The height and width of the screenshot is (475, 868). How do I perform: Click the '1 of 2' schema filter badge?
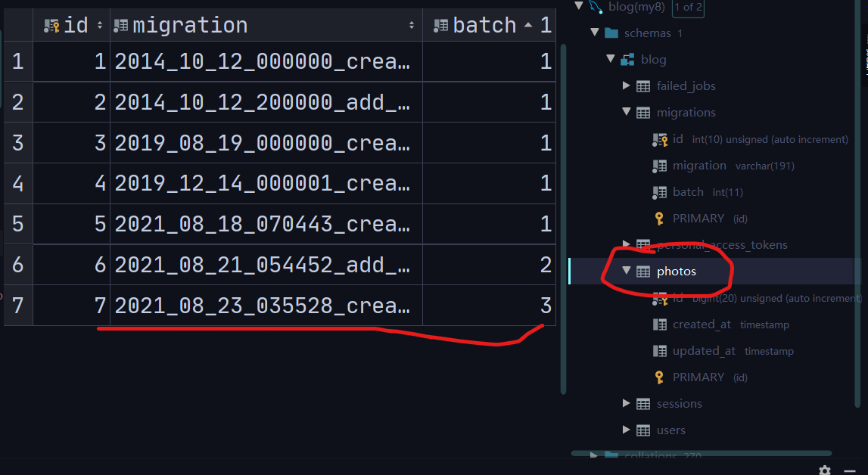(x=688, y=8)
